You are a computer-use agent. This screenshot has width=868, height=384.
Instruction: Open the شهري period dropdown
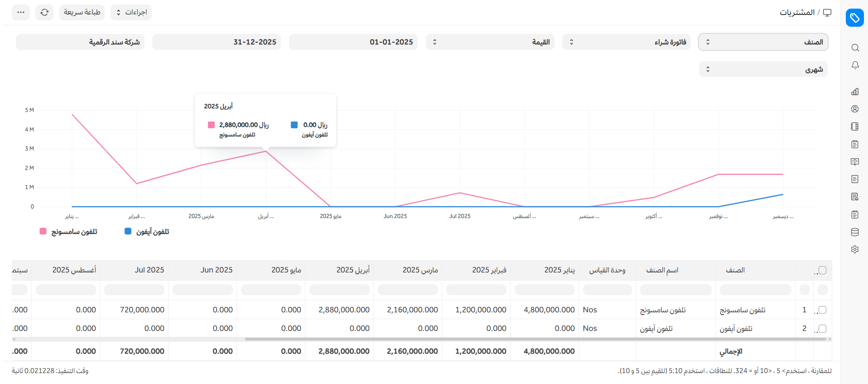coord(763,69)
